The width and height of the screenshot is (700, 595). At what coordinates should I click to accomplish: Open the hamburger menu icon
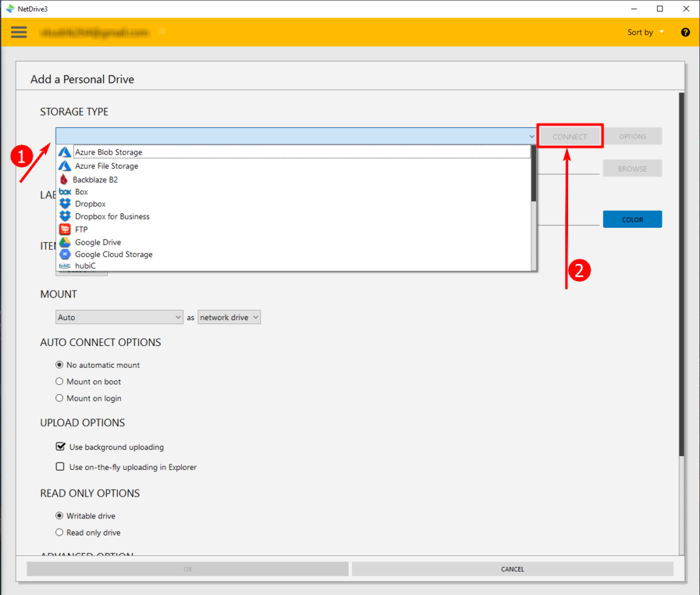pyautogui.click(x=19, y=32)
